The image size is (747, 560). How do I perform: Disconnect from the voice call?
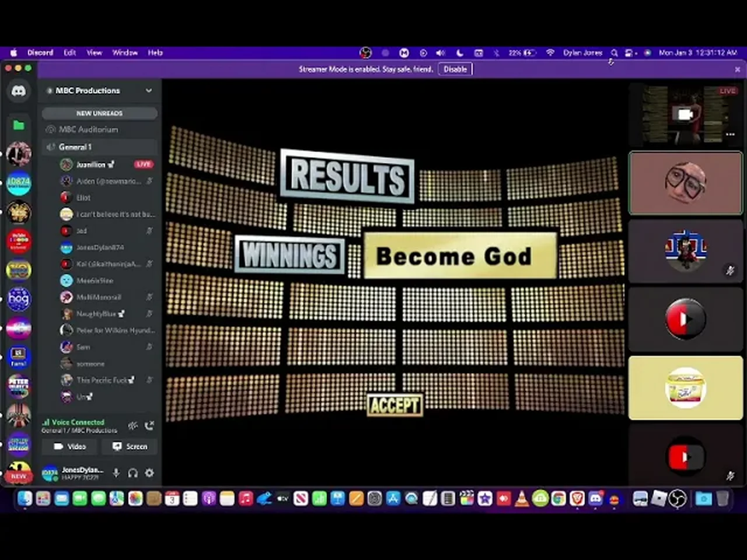[149, 426]
